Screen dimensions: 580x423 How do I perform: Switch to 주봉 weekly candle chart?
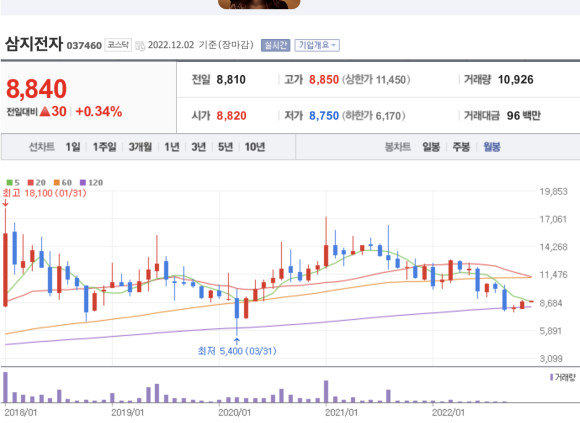(x=461, y=147)
